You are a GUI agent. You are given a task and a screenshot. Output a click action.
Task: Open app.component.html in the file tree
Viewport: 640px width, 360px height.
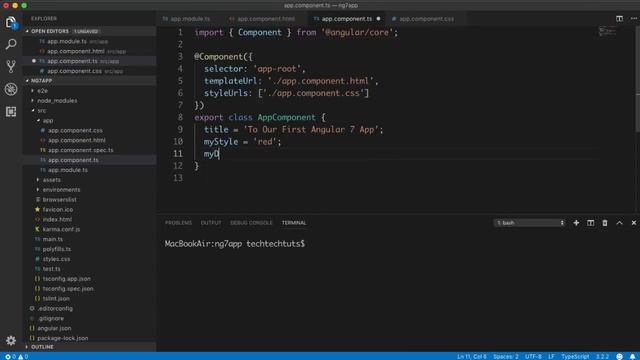[76, 140]
